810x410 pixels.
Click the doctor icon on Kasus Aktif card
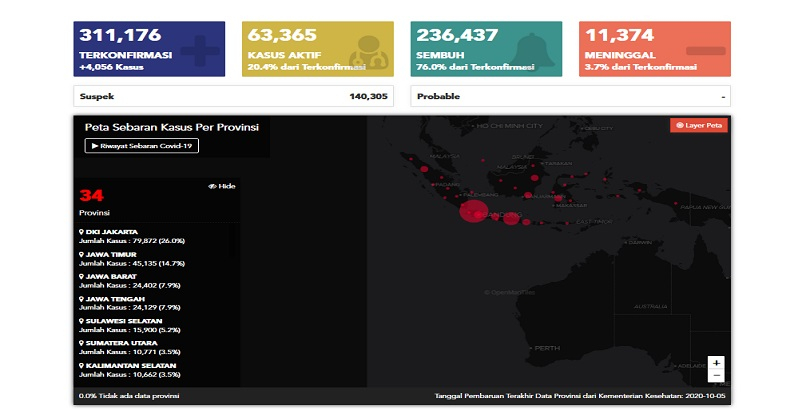367,52
